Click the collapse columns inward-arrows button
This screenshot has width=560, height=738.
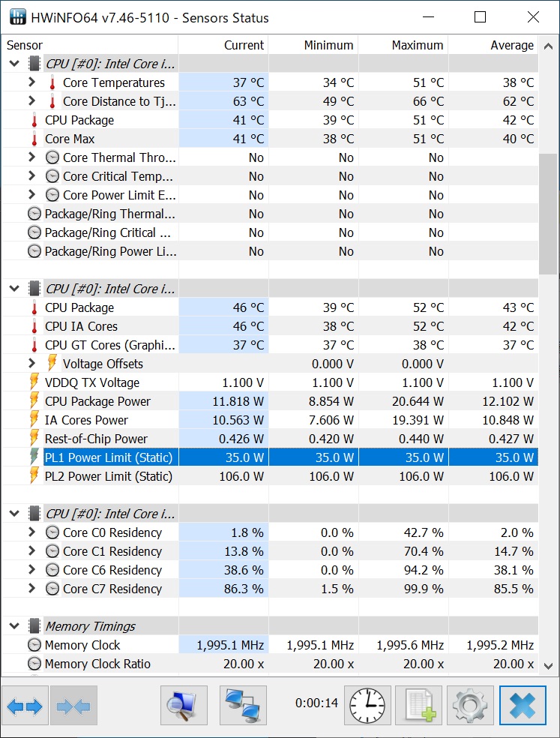[x=74, y=706]
